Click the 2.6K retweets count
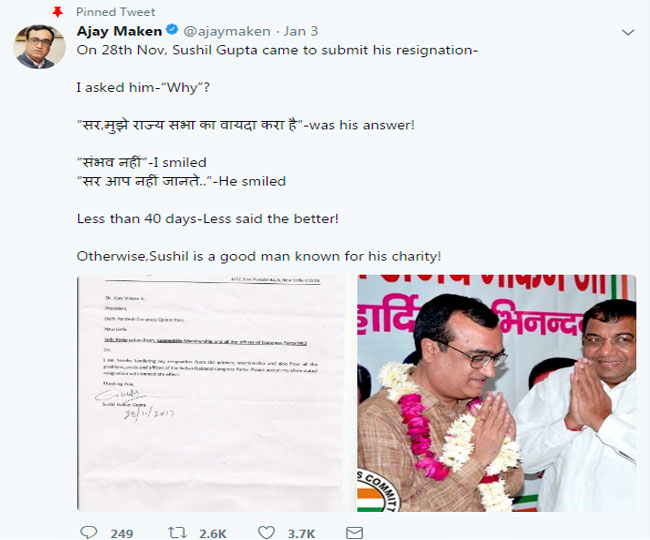 pyautogui.click(x=213, y=533)
